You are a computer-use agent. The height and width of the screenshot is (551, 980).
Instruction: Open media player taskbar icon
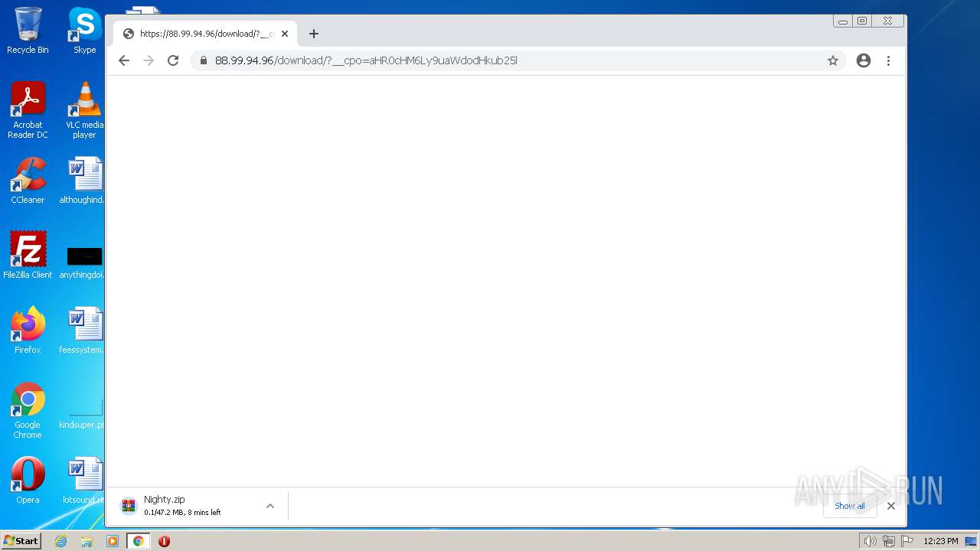[113, 541]
